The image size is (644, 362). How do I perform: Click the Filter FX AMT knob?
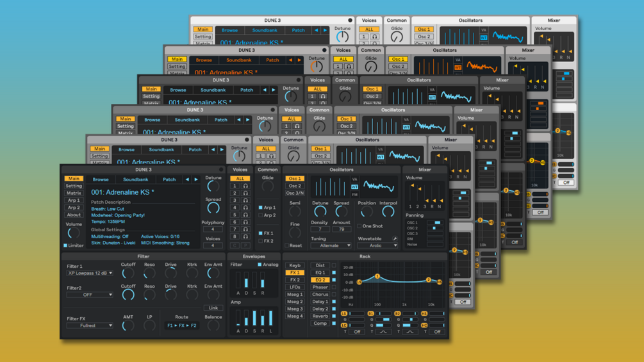128,326
